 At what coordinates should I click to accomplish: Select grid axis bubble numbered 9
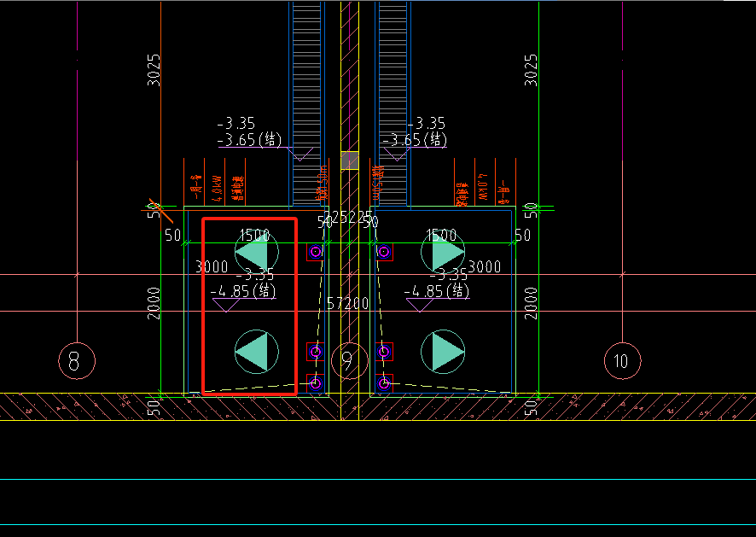coord(350,361)
